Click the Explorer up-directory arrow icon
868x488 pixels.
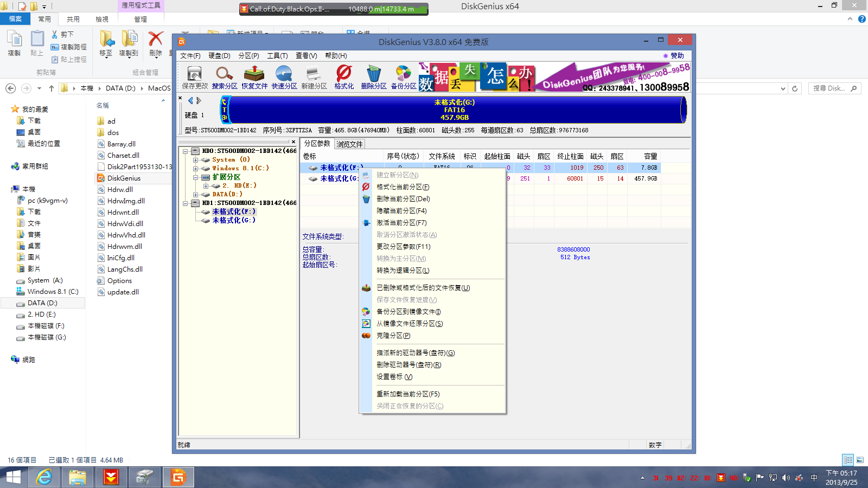[x=52, y=88]
